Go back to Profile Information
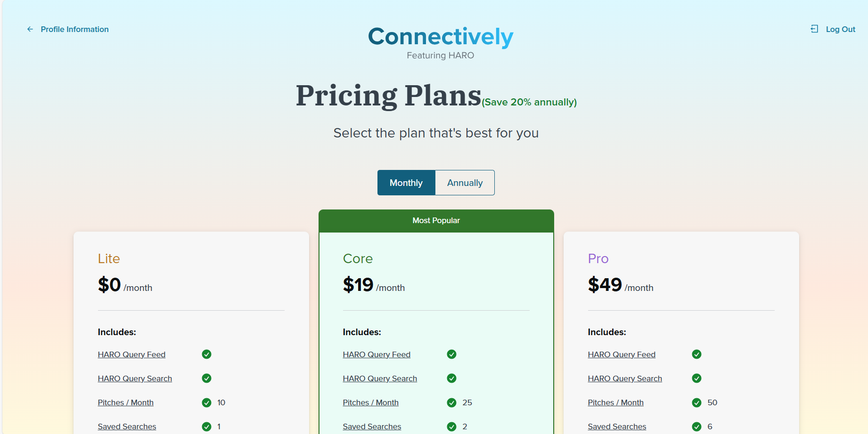 tap(74, 29)
